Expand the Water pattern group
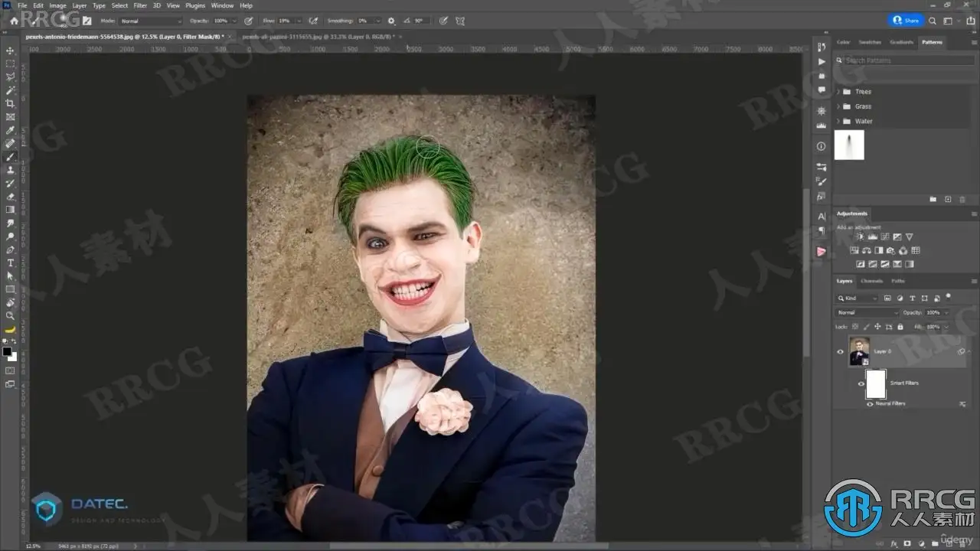This screenshot has height=551, width=980. tap(838, 121)
